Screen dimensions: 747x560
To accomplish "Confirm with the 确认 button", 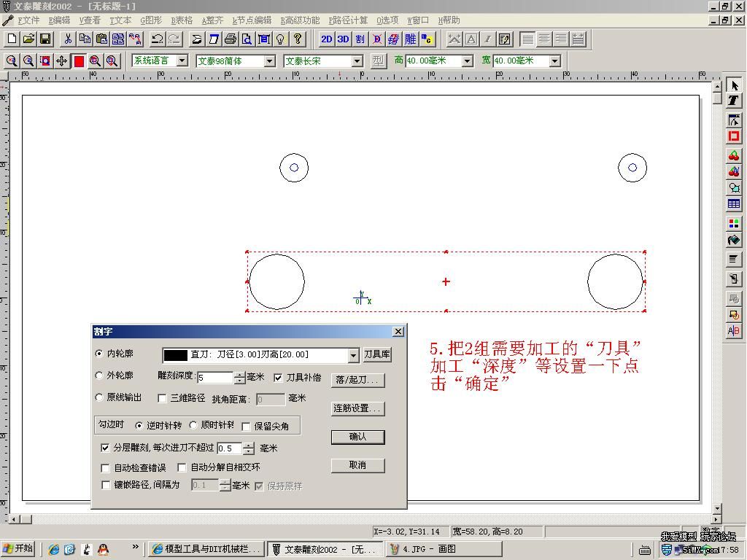I will (x=357, y=437).
